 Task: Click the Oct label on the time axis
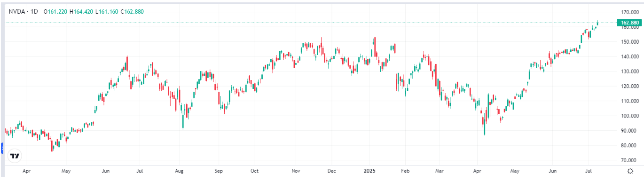coord(254,171)
